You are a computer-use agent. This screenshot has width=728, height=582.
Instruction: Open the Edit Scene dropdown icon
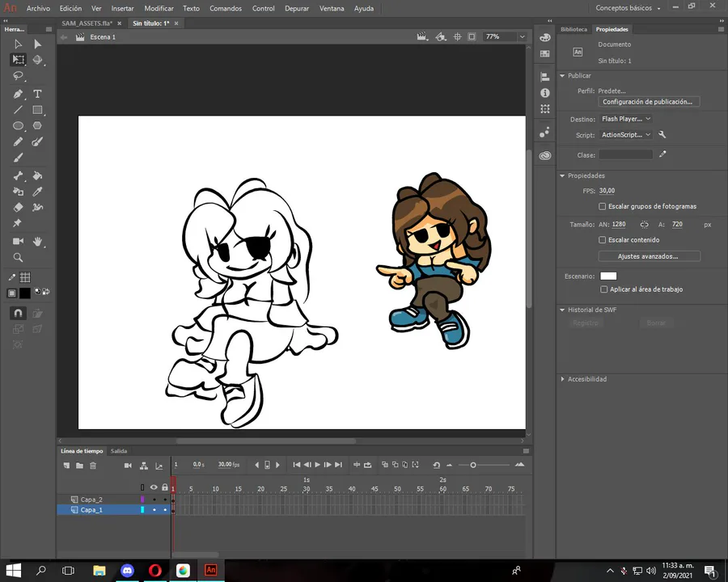pos(422,36)
